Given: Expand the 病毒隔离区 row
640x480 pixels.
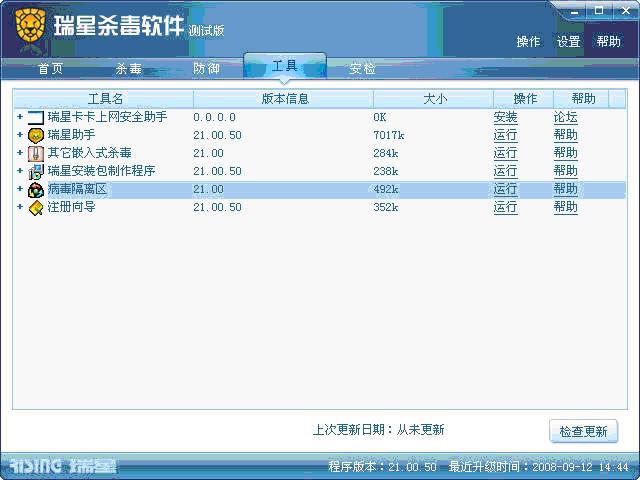Looking at the screenshot, I should 20,189.
